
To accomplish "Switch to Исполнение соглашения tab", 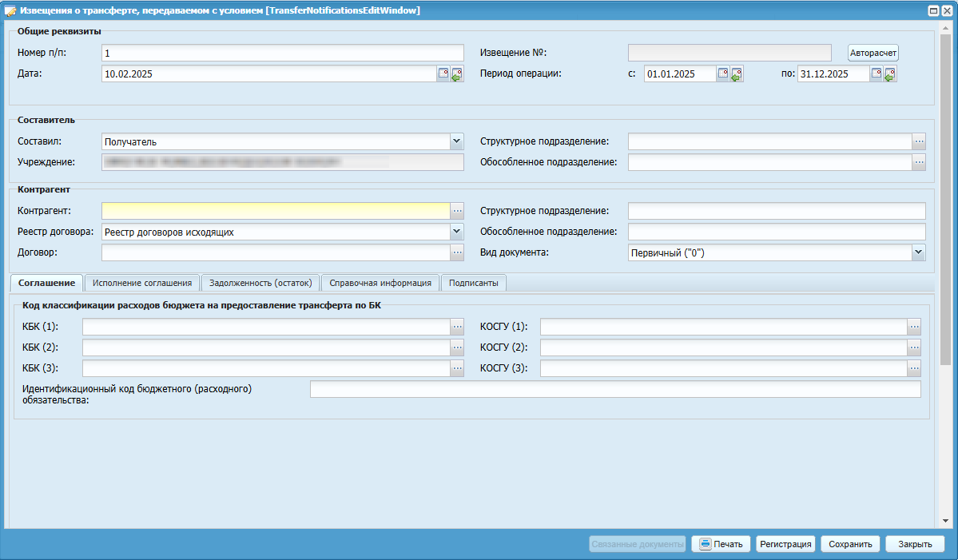I will [142, 283].
